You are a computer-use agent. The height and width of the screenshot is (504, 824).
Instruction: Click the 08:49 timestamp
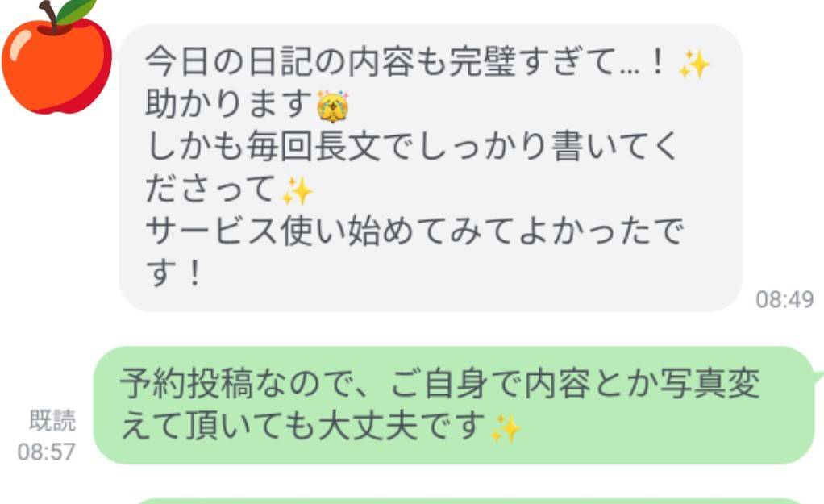(784, 299)
